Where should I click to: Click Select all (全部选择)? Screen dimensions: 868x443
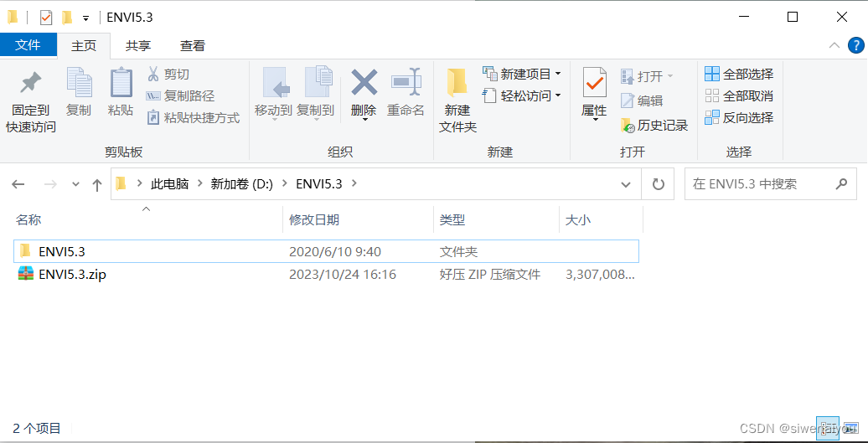[x=739, y=74]
